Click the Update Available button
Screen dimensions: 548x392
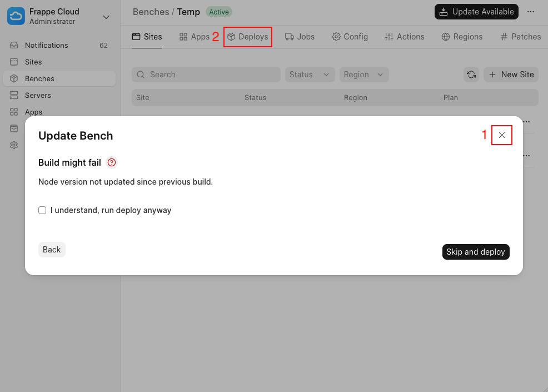click(x=476, y=12)
